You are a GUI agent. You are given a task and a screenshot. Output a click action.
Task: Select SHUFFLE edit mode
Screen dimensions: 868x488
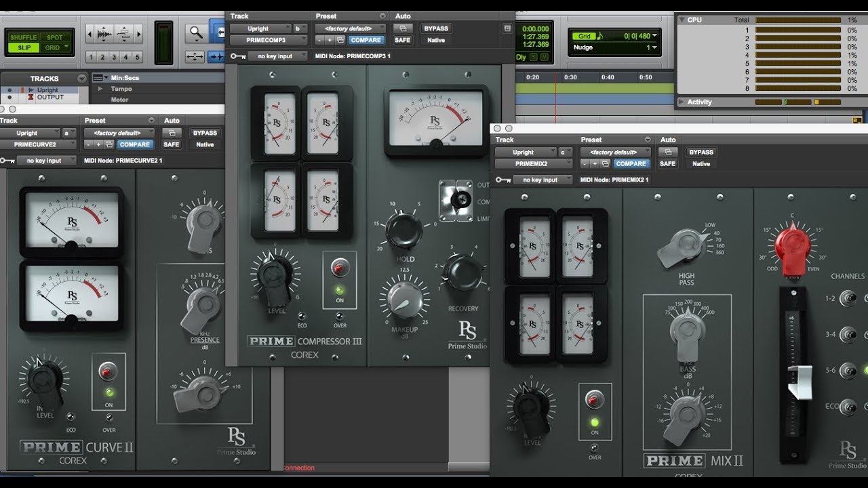point(23,37)
